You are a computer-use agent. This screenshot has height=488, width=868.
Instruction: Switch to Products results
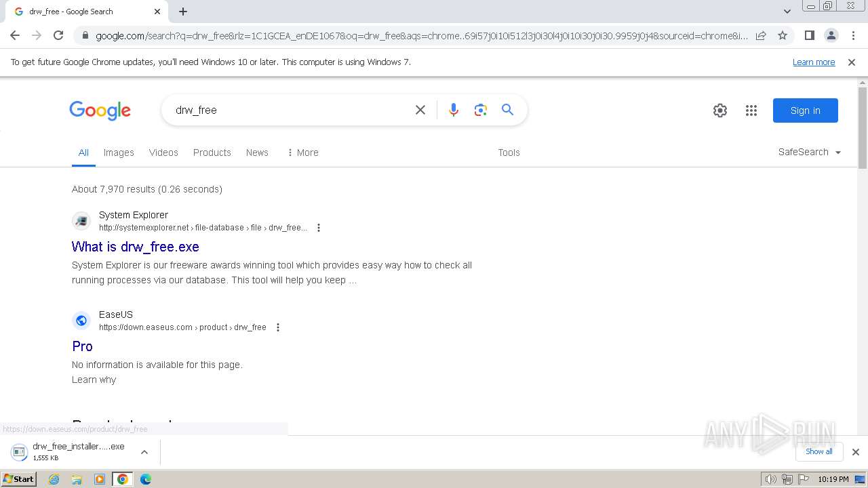(212, 152)
